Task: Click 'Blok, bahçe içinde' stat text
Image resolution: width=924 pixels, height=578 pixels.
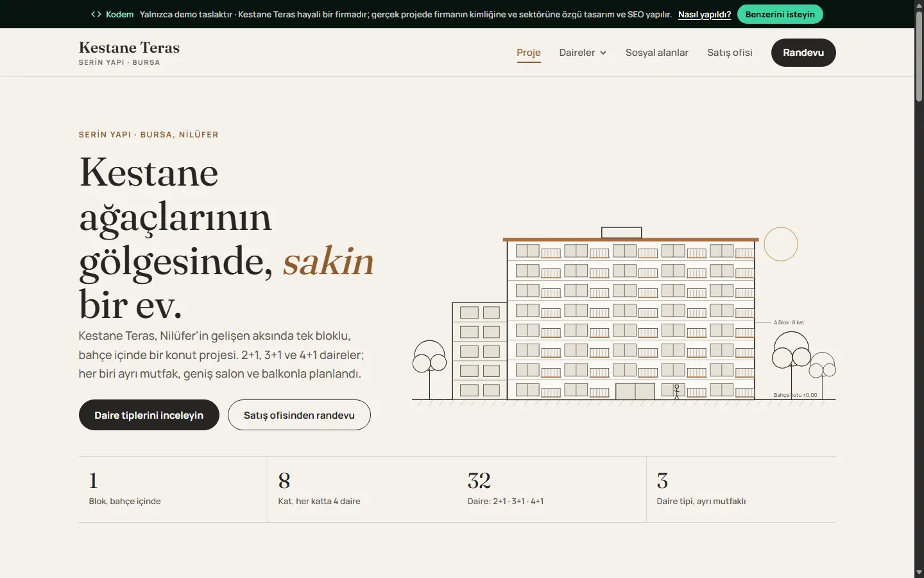Action: point(124,502)
